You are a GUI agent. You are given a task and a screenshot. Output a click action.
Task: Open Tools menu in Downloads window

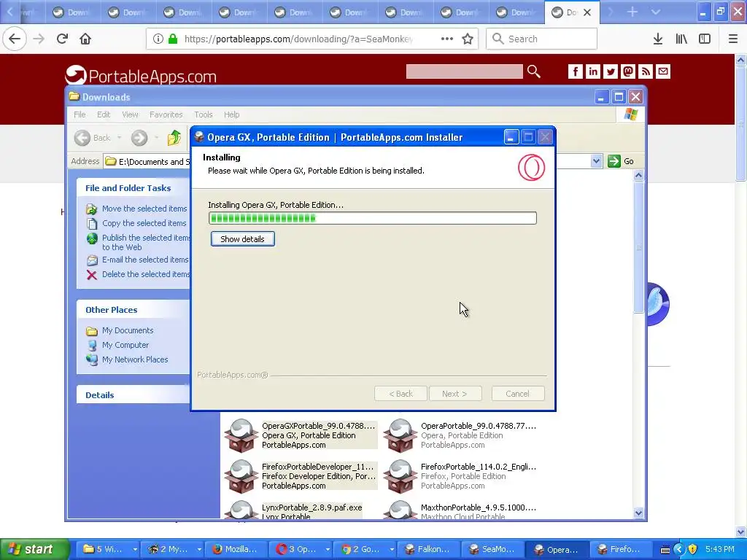click(x=203, y=114)
